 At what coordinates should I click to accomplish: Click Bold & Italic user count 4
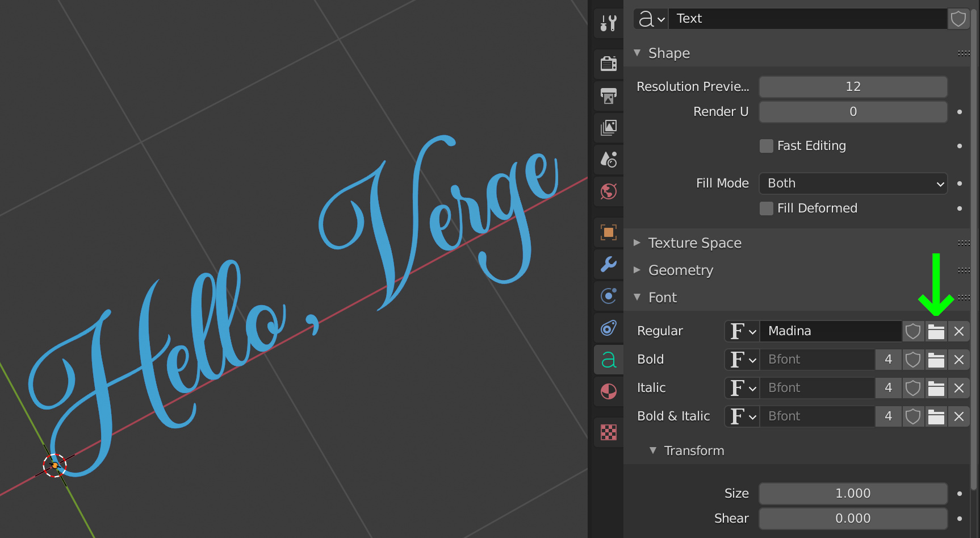coord(889,416)
